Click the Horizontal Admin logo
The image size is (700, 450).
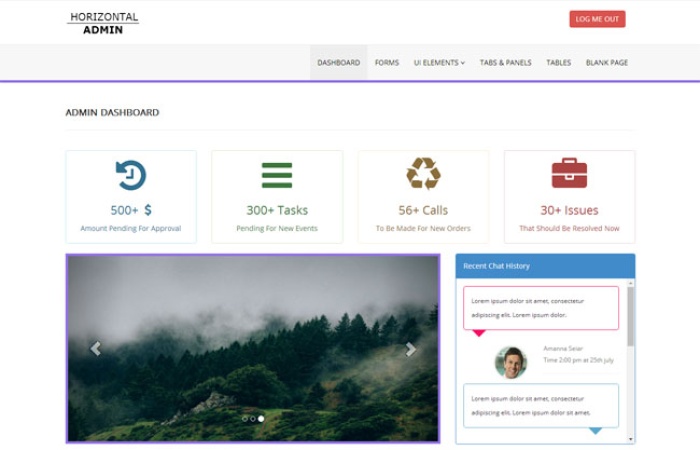(103, 23)
